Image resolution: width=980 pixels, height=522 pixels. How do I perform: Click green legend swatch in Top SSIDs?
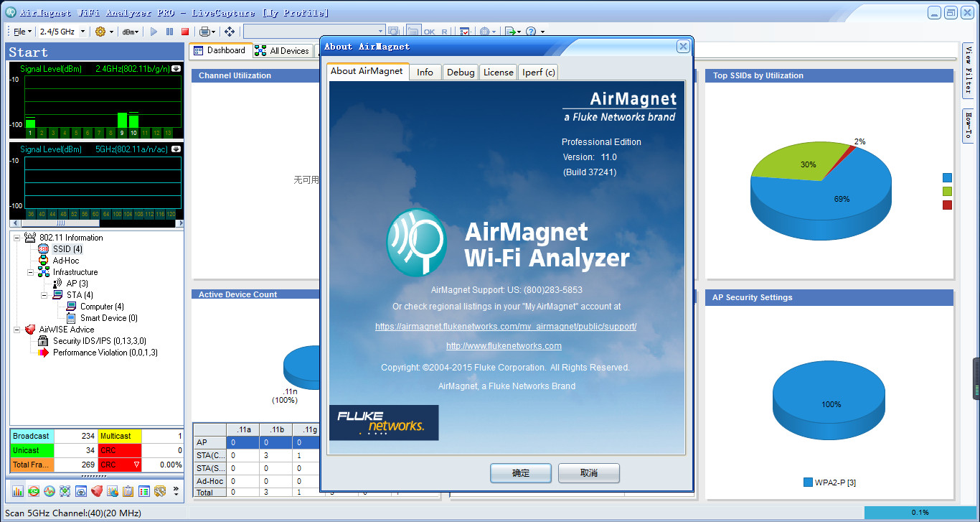(x=947, y=192)
